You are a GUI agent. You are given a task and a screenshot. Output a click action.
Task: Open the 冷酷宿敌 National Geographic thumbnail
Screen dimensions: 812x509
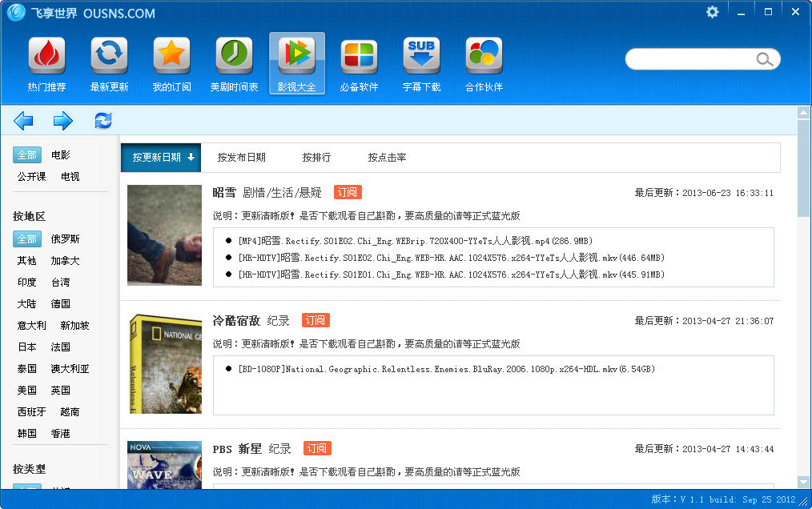164,363
